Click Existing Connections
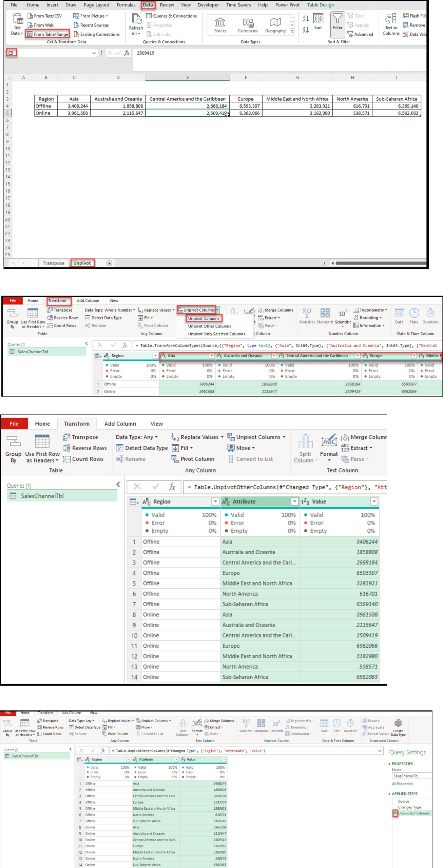Viewport: 443px width, 868px height. coord(97,34)
